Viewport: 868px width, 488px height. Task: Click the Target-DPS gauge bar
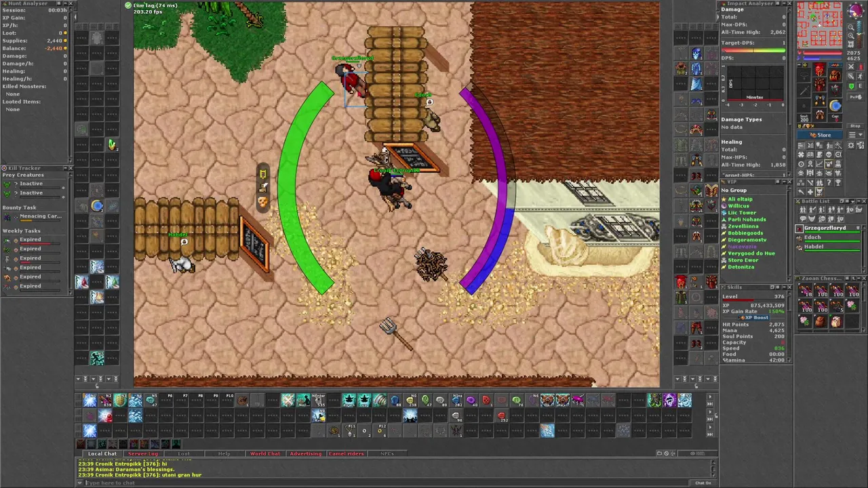click(x=753, y=50)
